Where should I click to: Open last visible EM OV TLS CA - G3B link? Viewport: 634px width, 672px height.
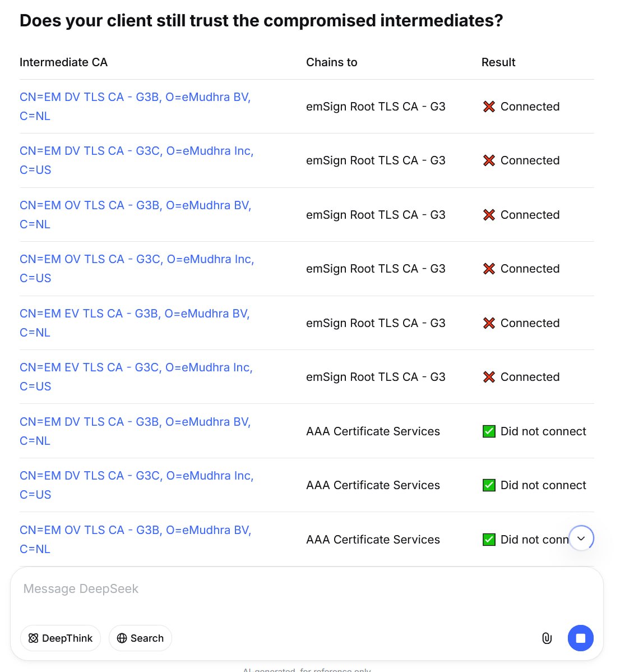pos(135,539)
